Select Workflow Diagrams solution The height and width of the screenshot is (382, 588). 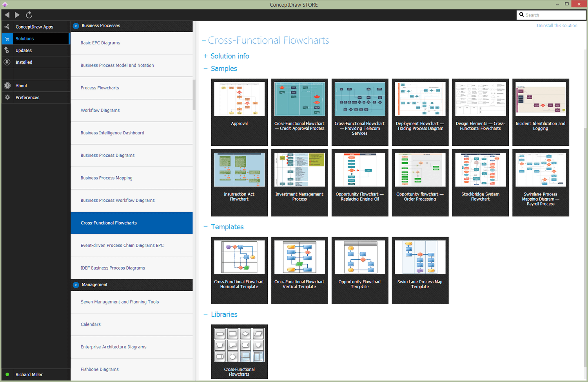(132, 110)
